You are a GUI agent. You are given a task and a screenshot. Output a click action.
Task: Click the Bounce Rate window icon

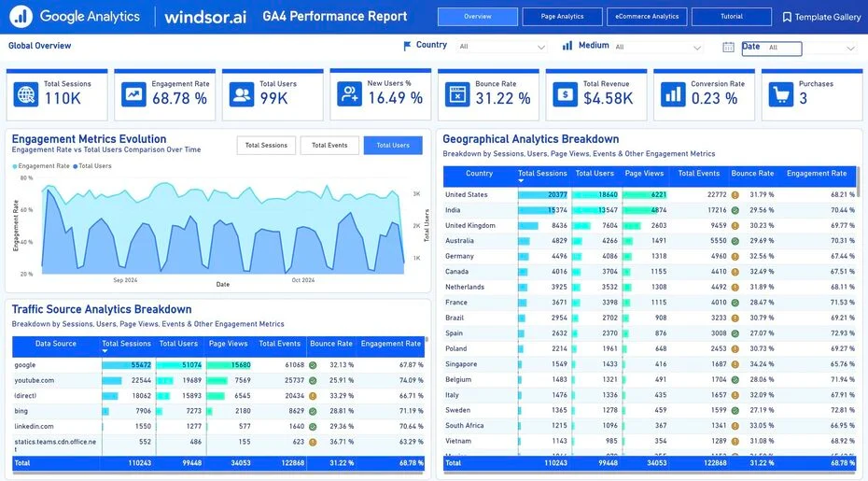[457, 94]
